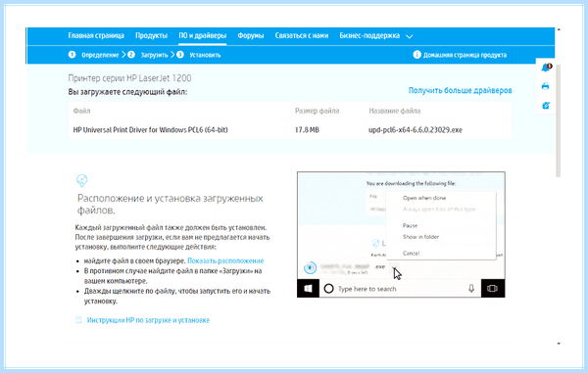The image size is (588, 373).
Task: Click the 17.8 MB file size value
Action: pyautogui.click(x=307, y=130)
